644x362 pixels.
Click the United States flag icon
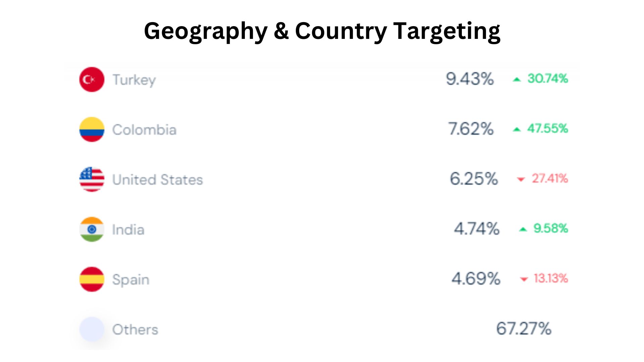coord(92,179)
